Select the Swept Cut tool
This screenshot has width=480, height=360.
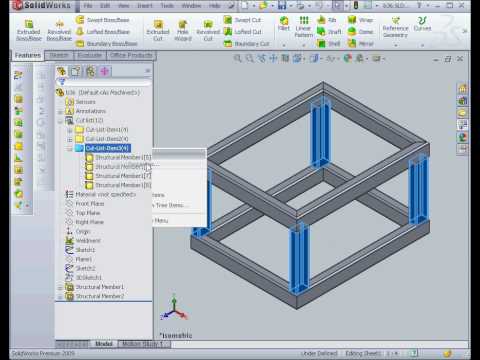[243, 20]
